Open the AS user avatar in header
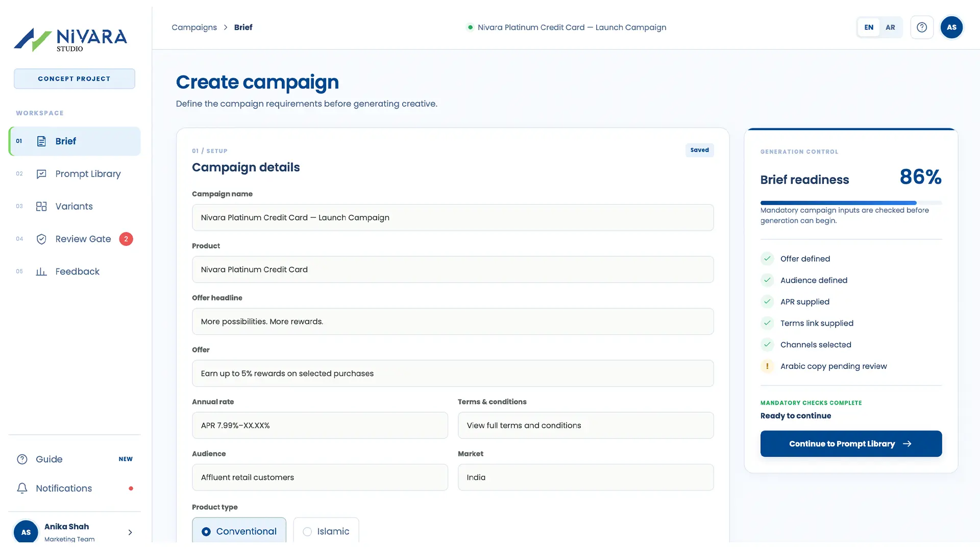980x551 pixels. coord(951,28)
